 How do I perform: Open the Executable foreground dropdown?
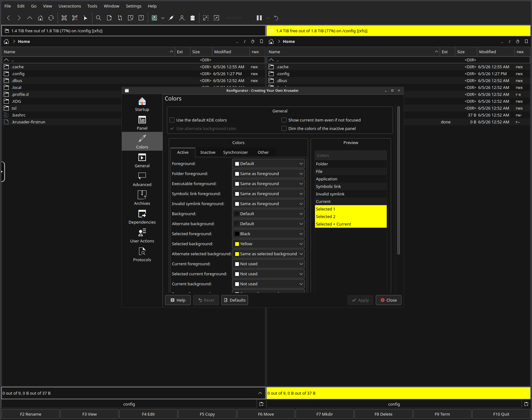pos(268,184)
